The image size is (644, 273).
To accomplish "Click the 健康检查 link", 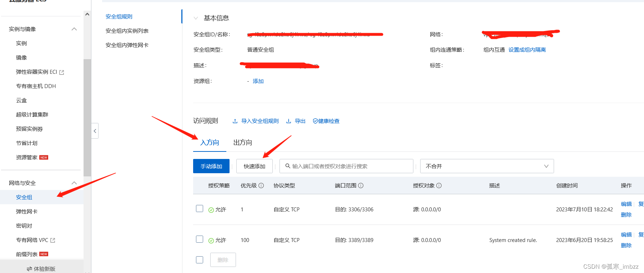I will pyautogui.click(x=329, y=121).
